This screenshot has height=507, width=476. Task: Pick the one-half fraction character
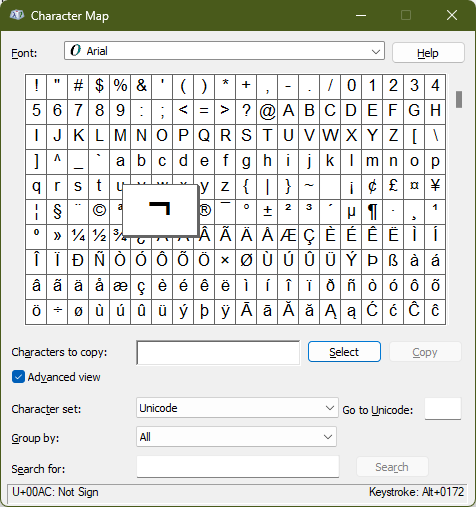pyautogui.click(x=99, y=236)
